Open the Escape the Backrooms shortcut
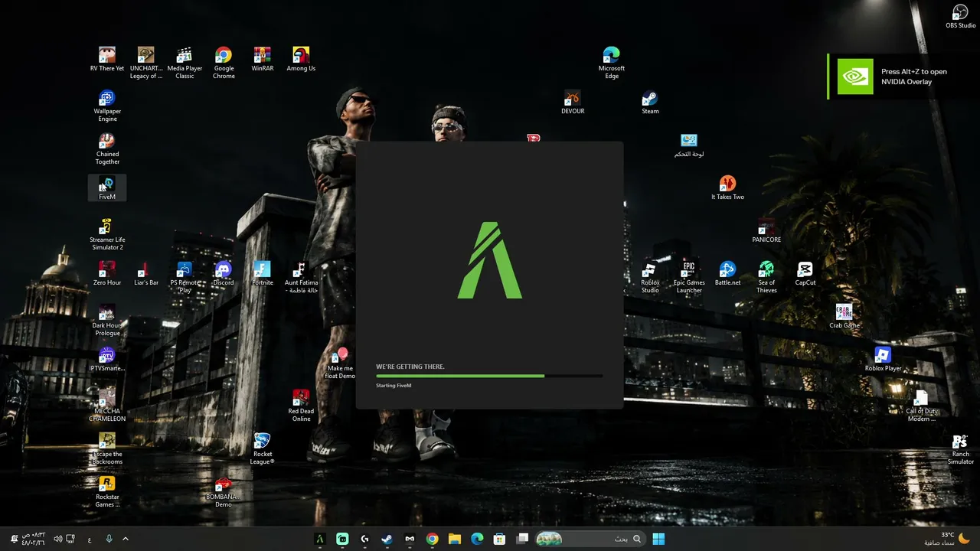The width and height of the screenshot is (980, 551). 107,448
